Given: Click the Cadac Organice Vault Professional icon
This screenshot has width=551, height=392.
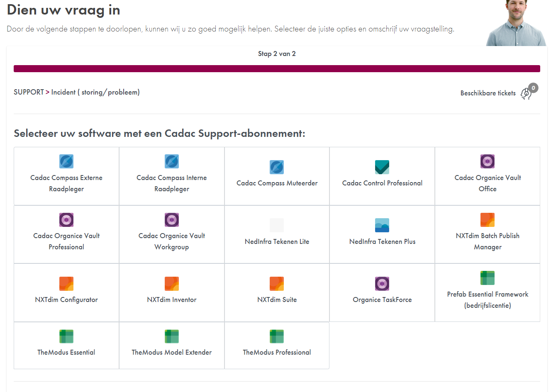Looking at the screenshot, I should [66, 220].
